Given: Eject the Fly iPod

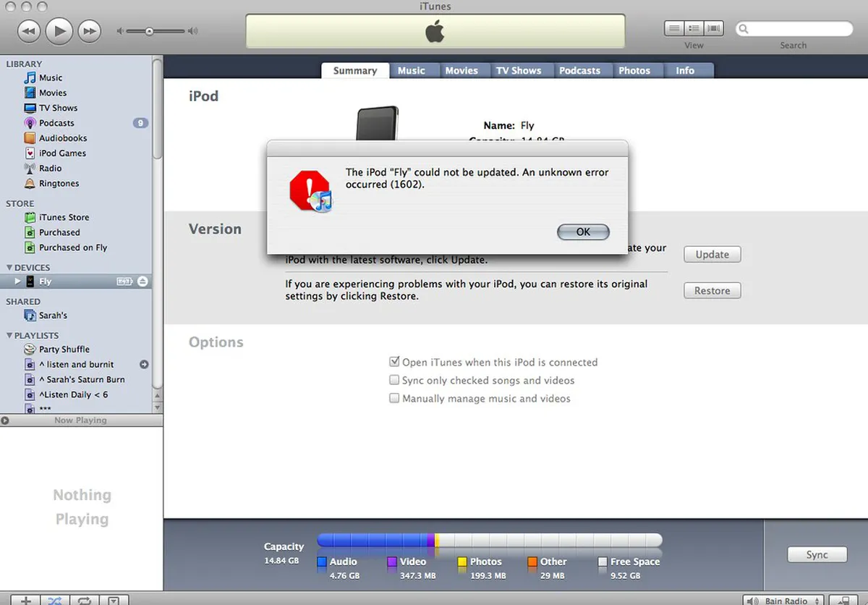Looking at the screenshot, I should pos(142,282).
